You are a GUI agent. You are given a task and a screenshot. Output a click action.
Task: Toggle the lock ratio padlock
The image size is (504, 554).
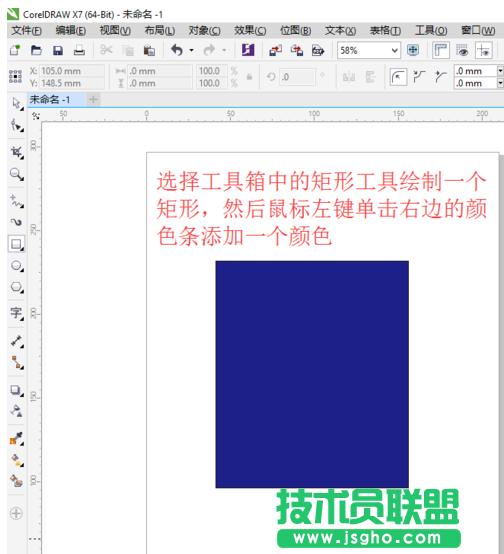point(250,77)
